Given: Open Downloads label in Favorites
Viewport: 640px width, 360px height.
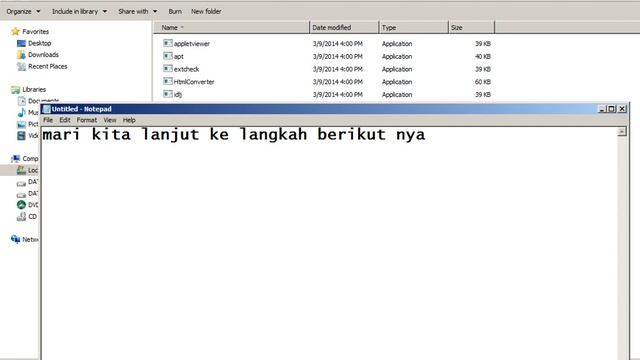Looking at the screenshot, I should tap(43, 55).
